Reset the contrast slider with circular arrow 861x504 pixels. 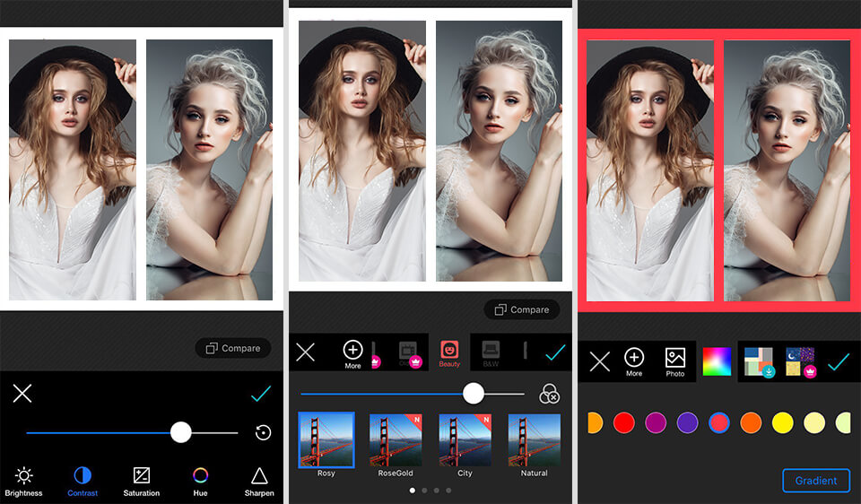(x=263, y=432)
